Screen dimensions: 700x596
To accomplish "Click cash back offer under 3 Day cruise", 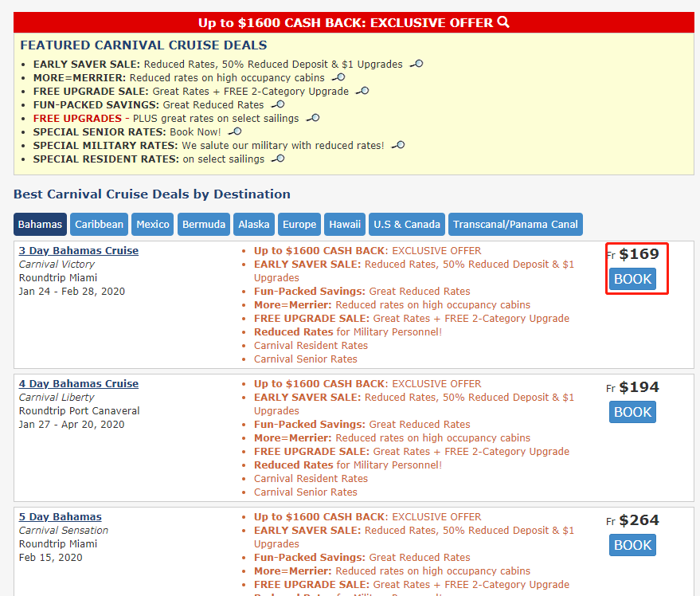I will pos(367,251).
